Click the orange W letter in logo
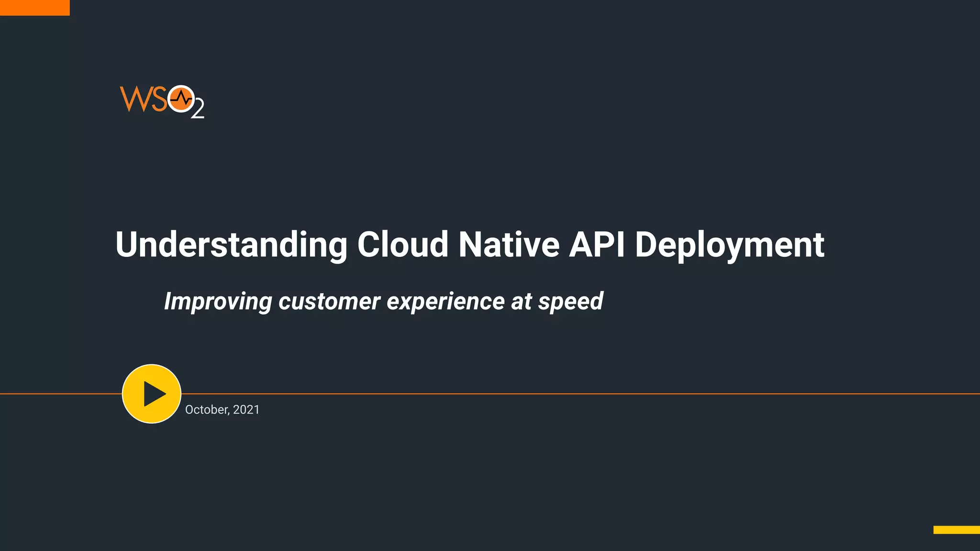The width and height of the screenshot is (980, 551). [136, 99]
